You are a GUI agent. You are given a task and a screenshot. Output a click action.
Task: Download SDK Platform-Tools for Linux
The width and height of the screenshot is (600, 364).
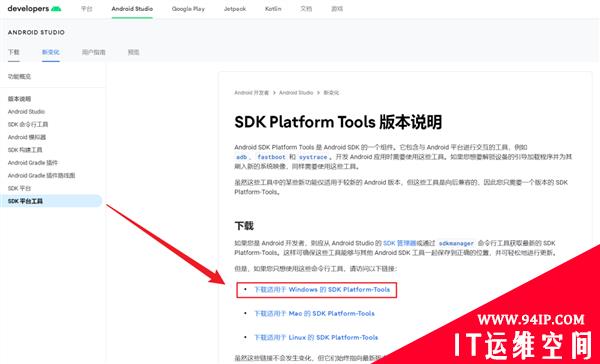tap(316, 338)
